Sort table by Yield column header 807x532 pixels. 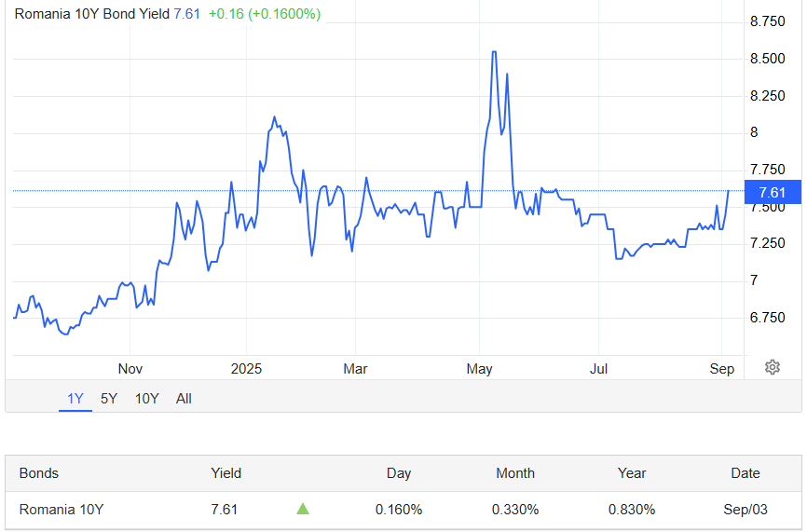[226, 473]
